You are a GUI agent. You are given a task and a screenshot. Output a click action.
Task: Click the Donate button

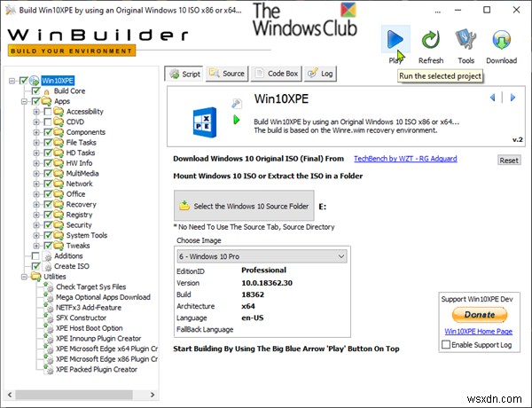click(480, 315)
